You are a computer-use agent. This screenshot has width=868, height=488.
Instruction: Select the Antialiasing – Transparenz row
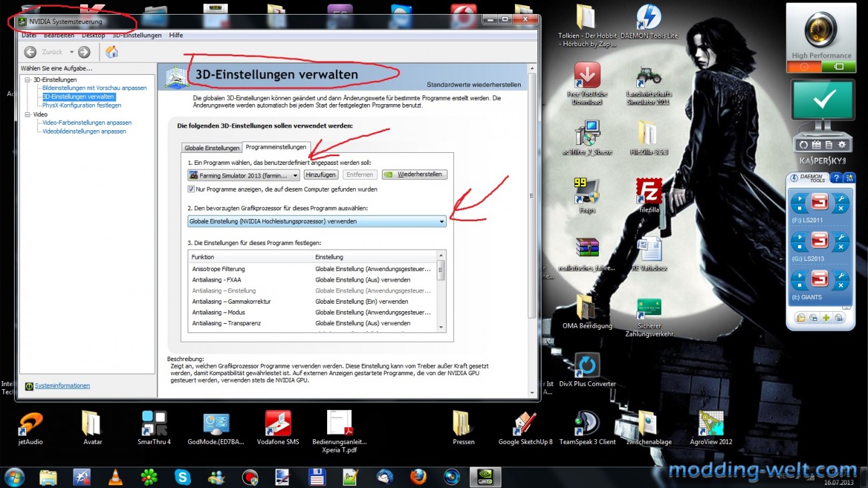click(x=312, y=323)
